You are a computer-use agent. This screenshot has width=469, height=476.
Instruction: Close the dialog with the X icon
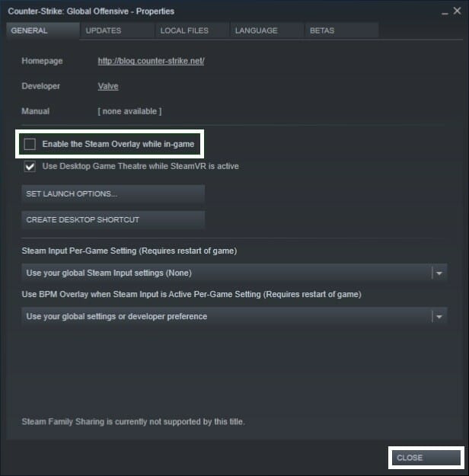[457, 11]
